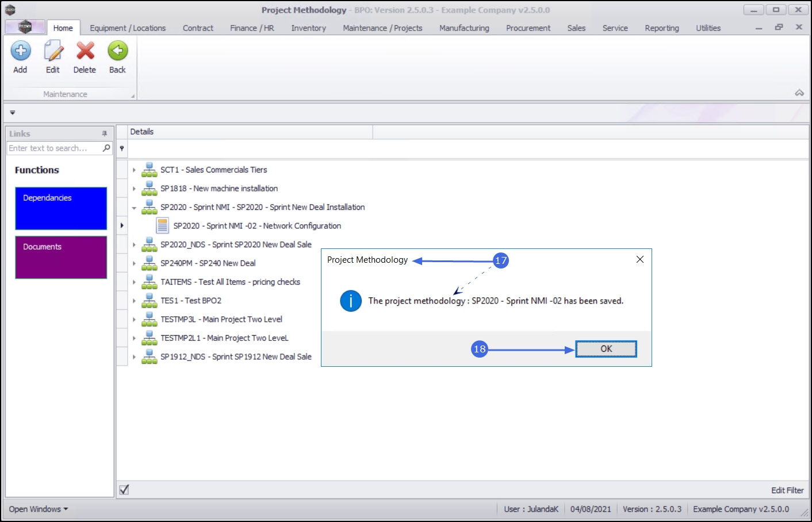812x522 pixels.
Task: Expand the TESTMP2L1 node
Action: (134, 339)
